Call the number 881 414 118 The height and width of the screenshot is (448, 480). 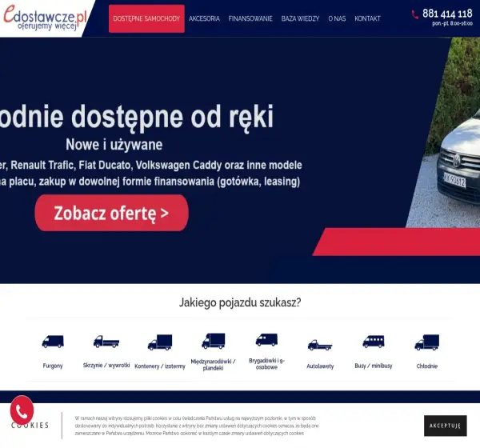[447, 14]
